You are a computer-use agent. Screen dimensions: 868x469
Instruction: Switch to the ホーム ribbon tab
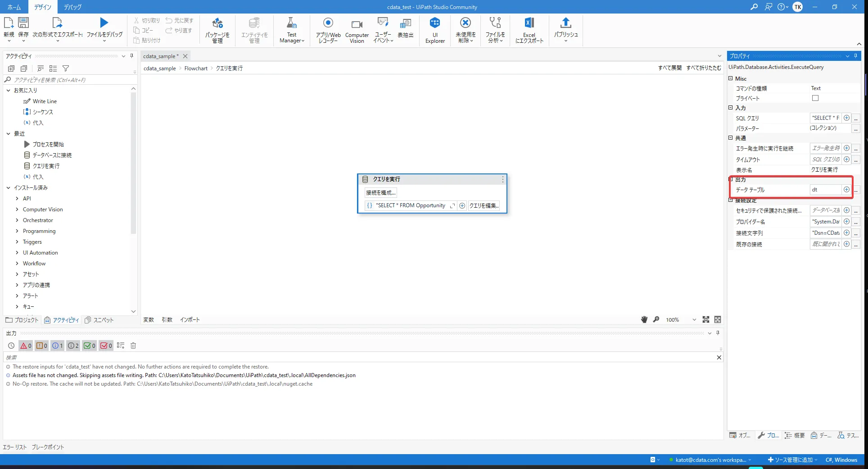pyautogui.click(x=14, y=7)
